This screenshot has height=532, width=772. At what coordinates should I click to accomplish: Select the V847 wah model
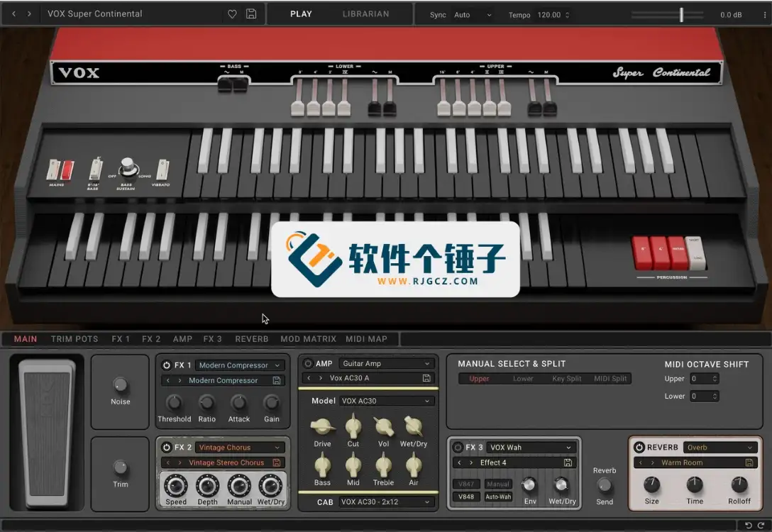[x=465, y=484]
